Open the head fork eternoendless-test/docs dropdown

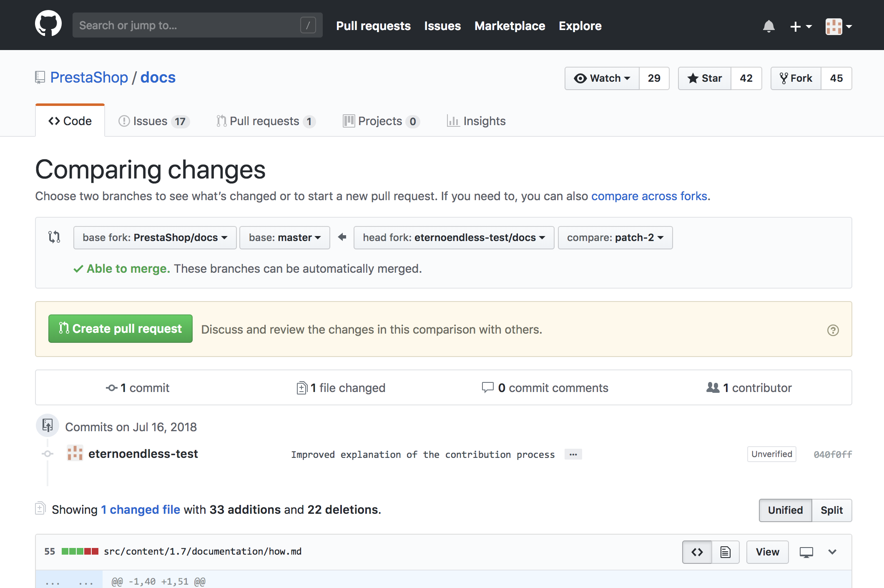point(454,238)
